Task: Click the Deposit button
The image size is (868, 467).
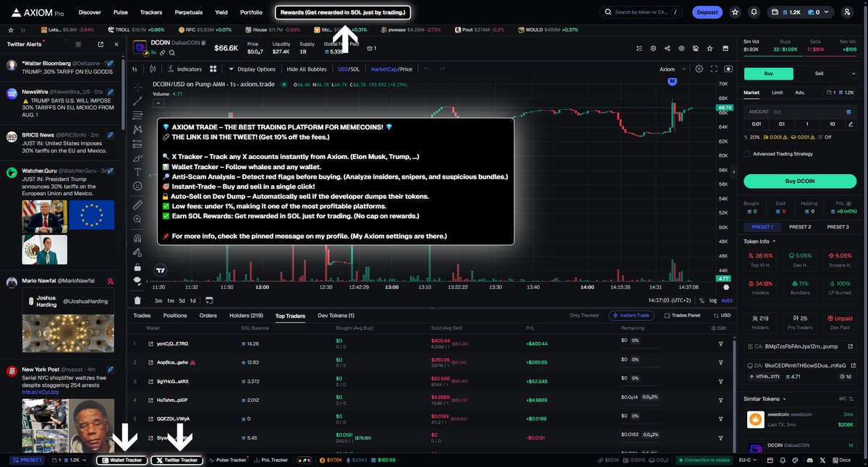Action: point(707,12)
